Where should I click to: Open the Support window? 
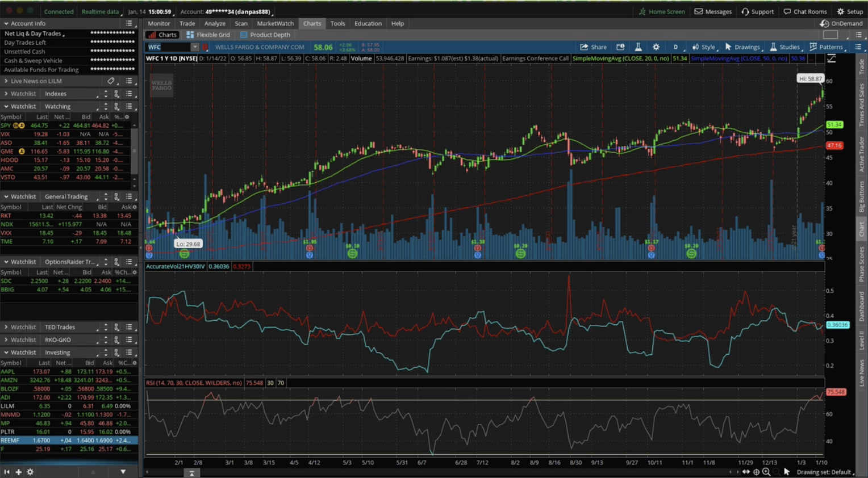tap(757, 11)
